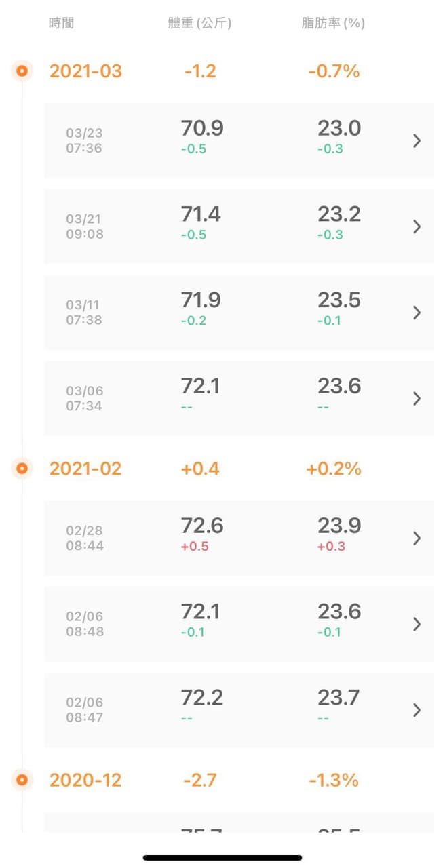Viewport: 445px width, 868px height.
Task: Click the 2021-03 timeline marker dot
Action: (x=22, y=71)
